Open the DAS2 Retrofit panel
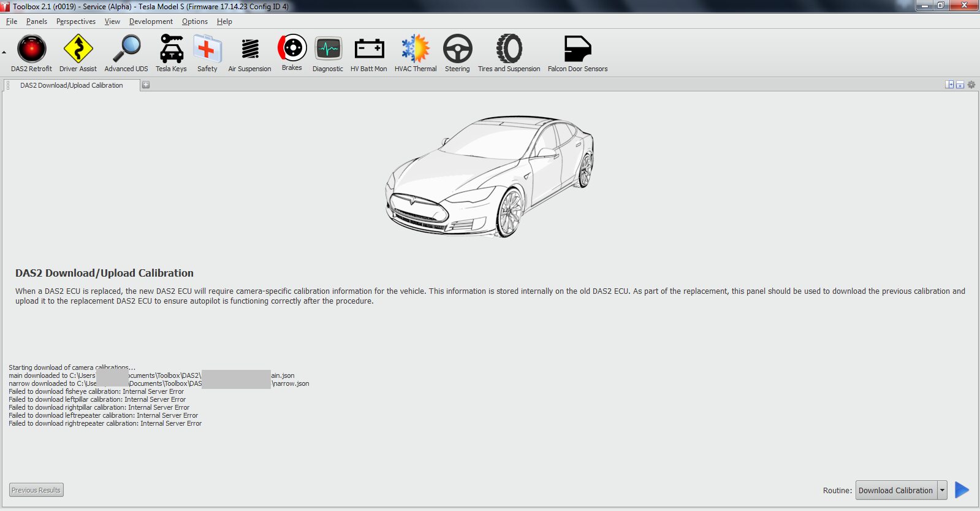Screen dimensions: 980x511 [31, 50]
